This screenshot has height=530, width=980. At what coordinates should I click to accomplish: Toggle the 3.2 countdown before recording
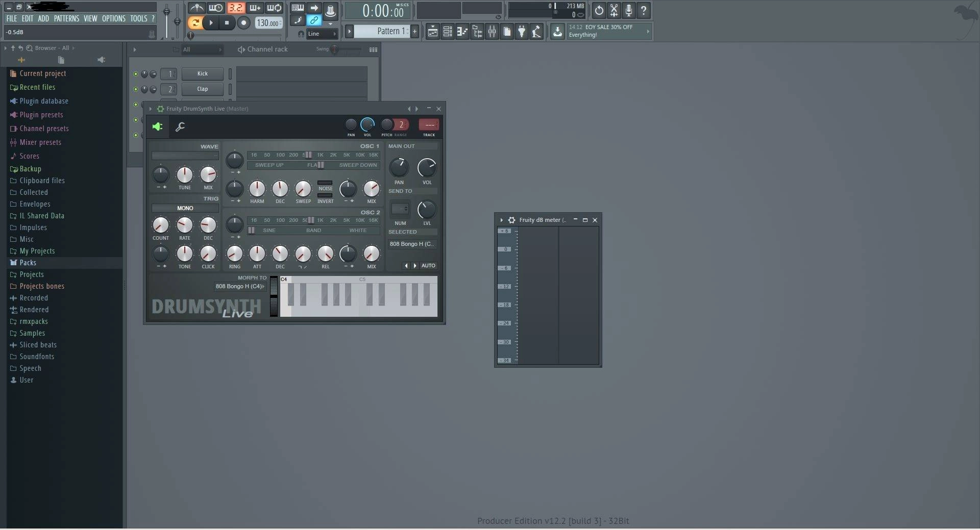pyautogui.click(x=235, y=8)
